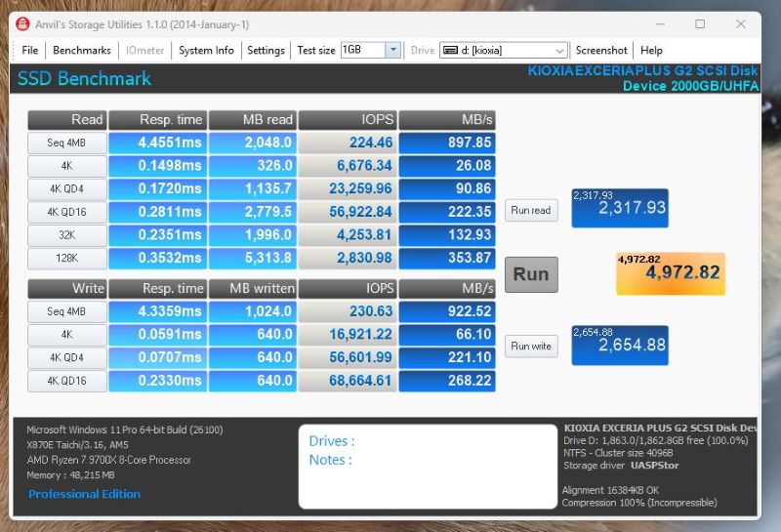
Task: Open the Help menu
Action: [652, 51]
